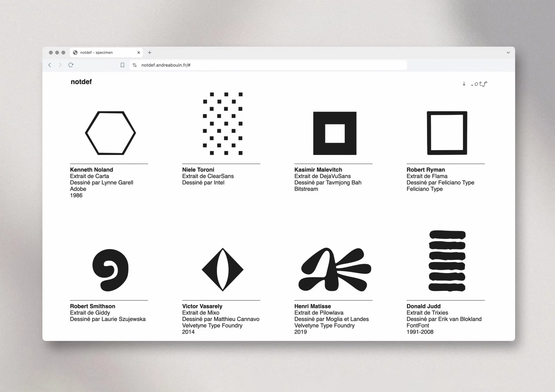Select the dotted pattern glyph for Niele Toroni

click(x=222, y=124)
